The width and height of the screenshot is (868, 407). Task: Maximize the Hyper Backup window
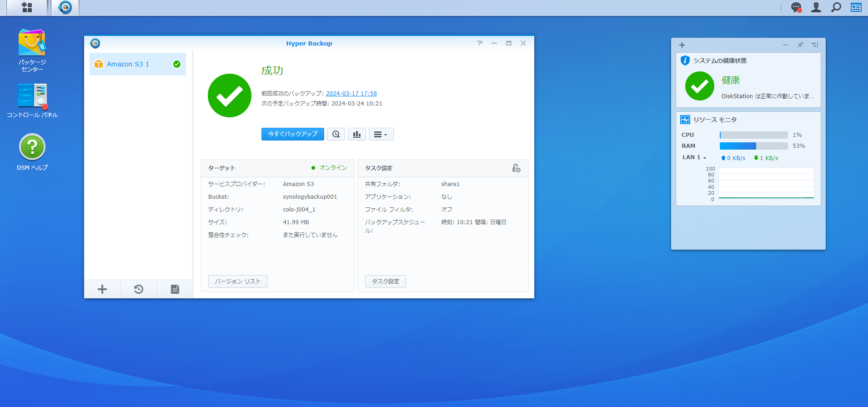click(x=509, y=43)
